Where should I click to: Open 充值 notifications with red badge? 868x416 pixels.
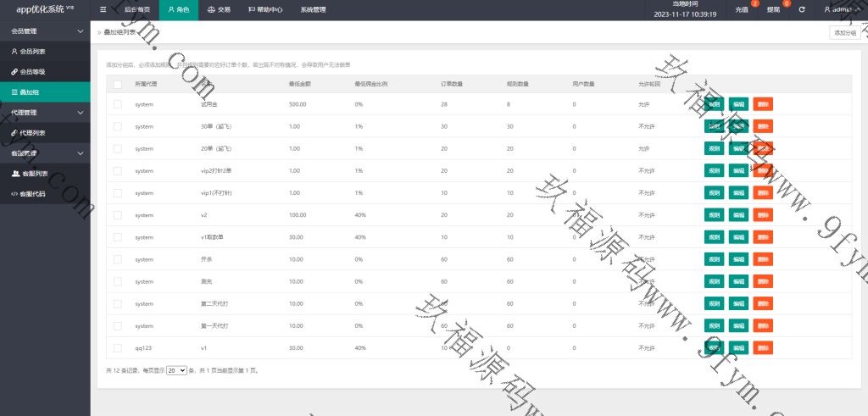click(x=743, y=10)
